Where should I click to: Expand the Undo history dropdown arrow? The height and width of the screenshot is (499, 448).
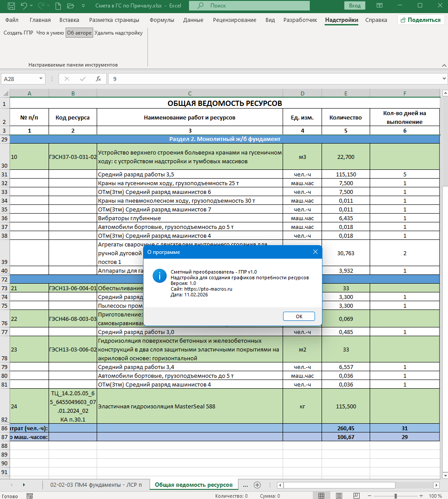pos(31,5)
